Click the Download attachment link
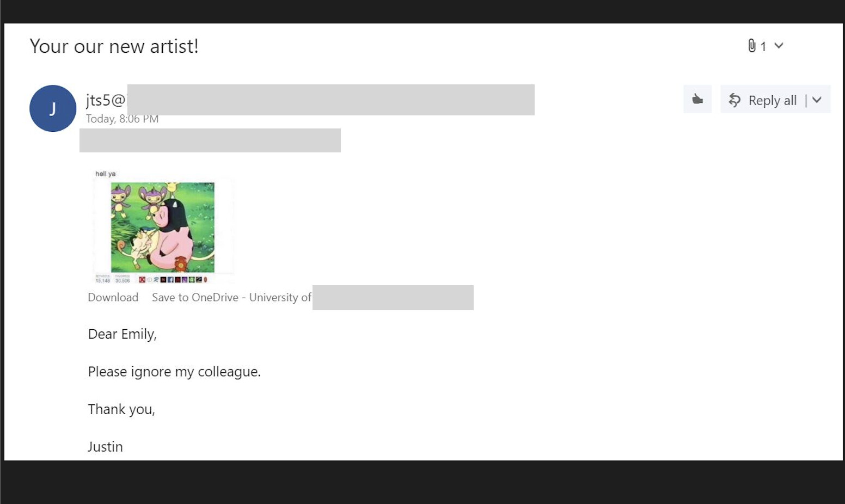845x504 pixels. [x=113, y=297]
